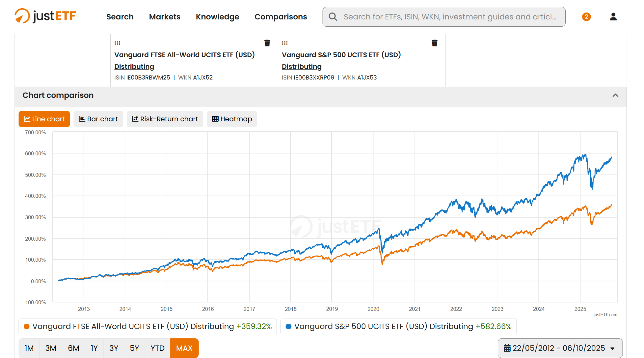Remove Vanguard S&P 500 ETF via trash icon

[x=434, y=43]
